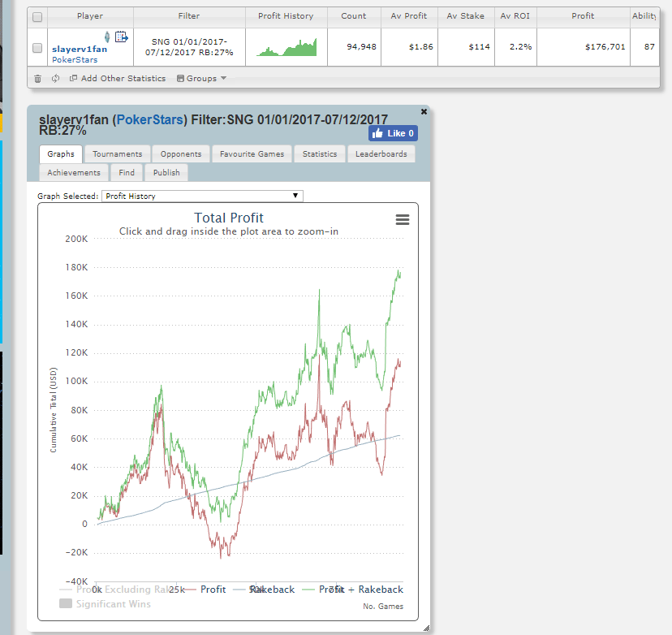Sort by Av ROI column header
This screenshot has height=635, width=672.
pyautogui.click(x=515, y=16)
